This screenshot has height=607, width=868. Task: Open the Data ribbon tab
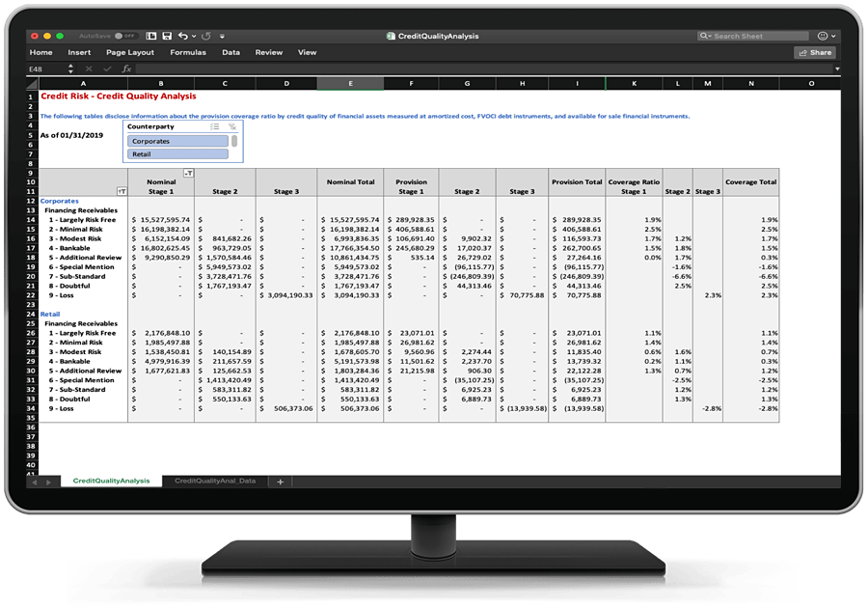231,53
